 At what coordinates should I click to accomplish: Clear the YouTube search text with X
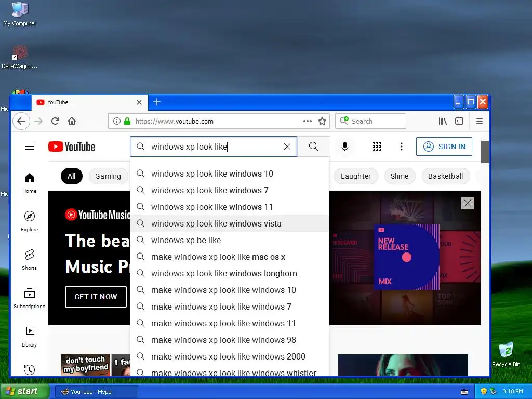[287, 147]
